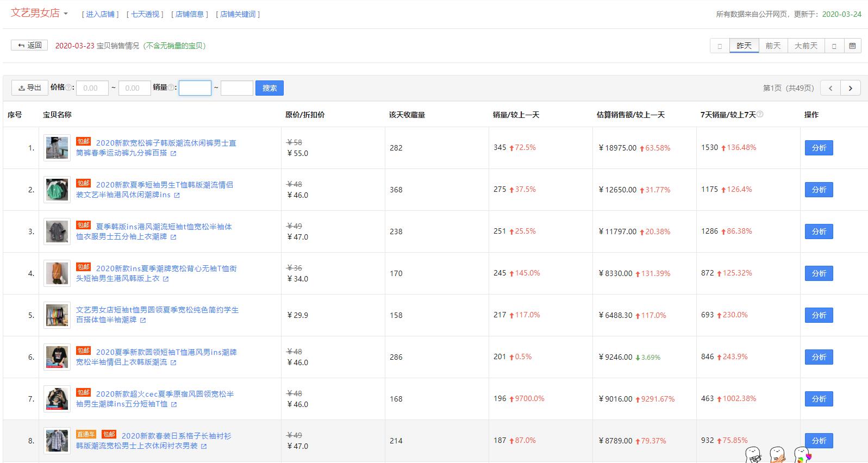Open the calendar date picker
The height and width of the screenshot is (463, 868).
pyautogui.click(x=852, y=46)
